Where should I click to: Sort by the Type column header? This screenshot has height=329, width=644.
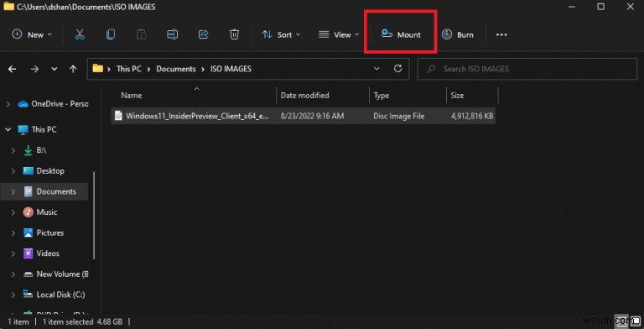pyautogui.click(x=382, y=96)
